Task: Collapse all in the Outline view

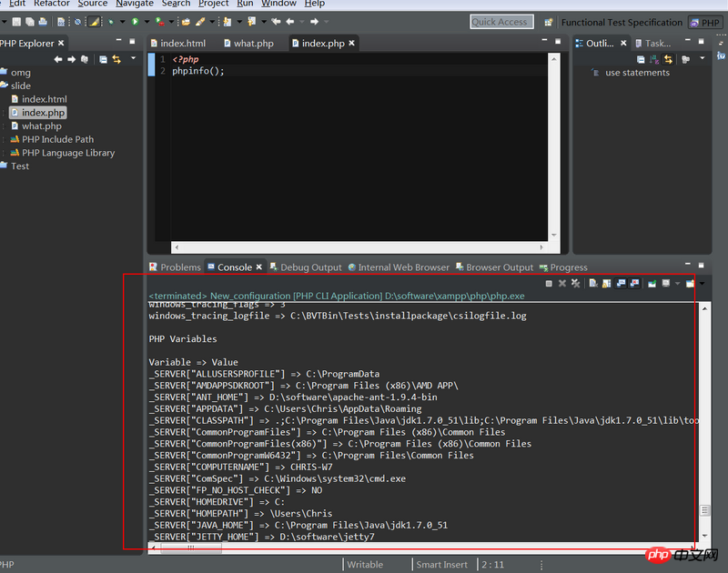Action: pyautogui.click(x=641, y=59)
